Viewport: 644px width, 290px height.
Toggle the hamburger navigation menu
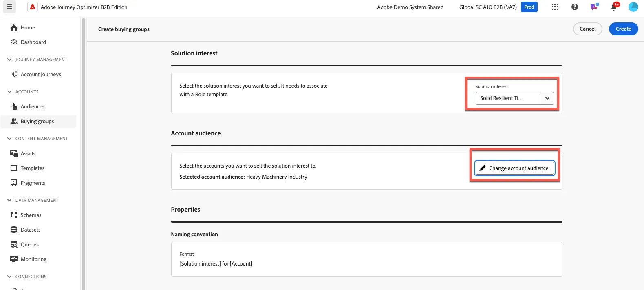(9, 7)
